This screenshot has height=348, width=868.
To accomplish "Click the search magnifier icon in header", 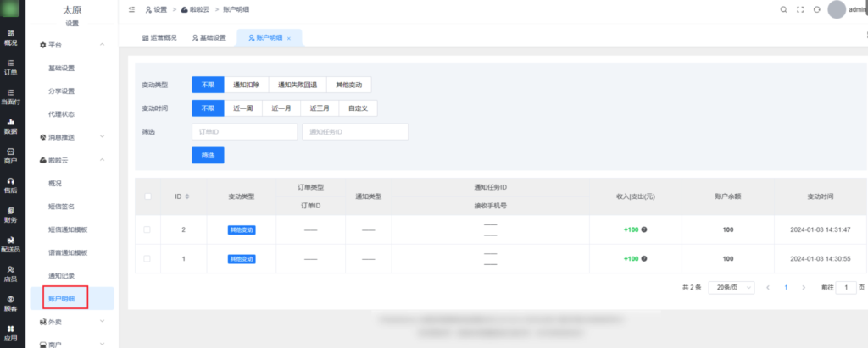I will coord(783,9).
